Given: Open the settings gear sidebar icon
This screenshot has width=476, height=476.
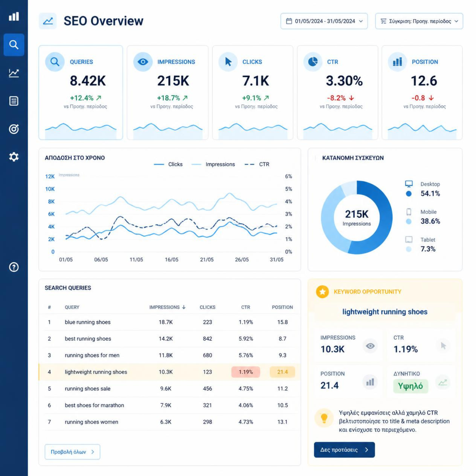Looking at the screenshot, I should pyautogui.click(x=14, y=157).
